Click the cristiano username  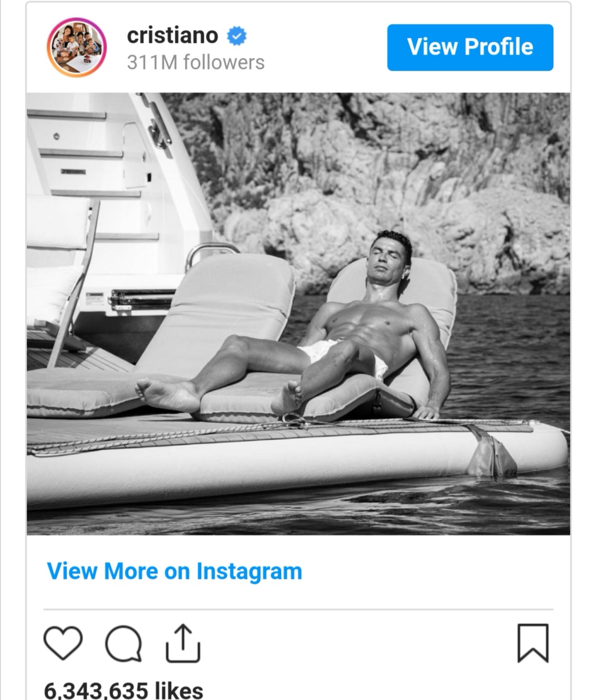(x=172, y=36)
